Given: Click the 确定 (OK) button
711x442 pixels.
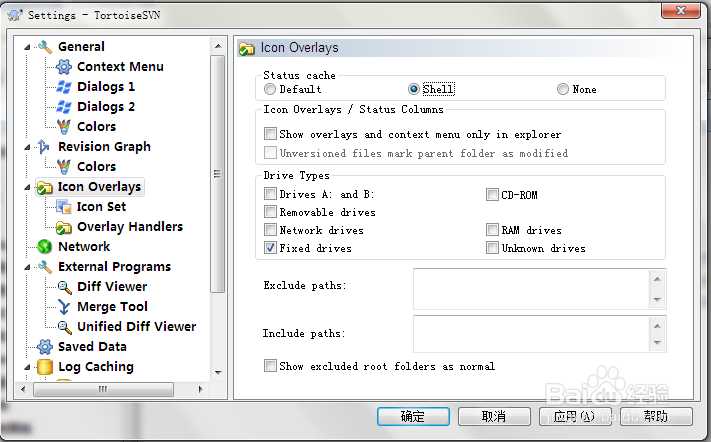Looking at the screenshot, I should (x=413, y=416).
